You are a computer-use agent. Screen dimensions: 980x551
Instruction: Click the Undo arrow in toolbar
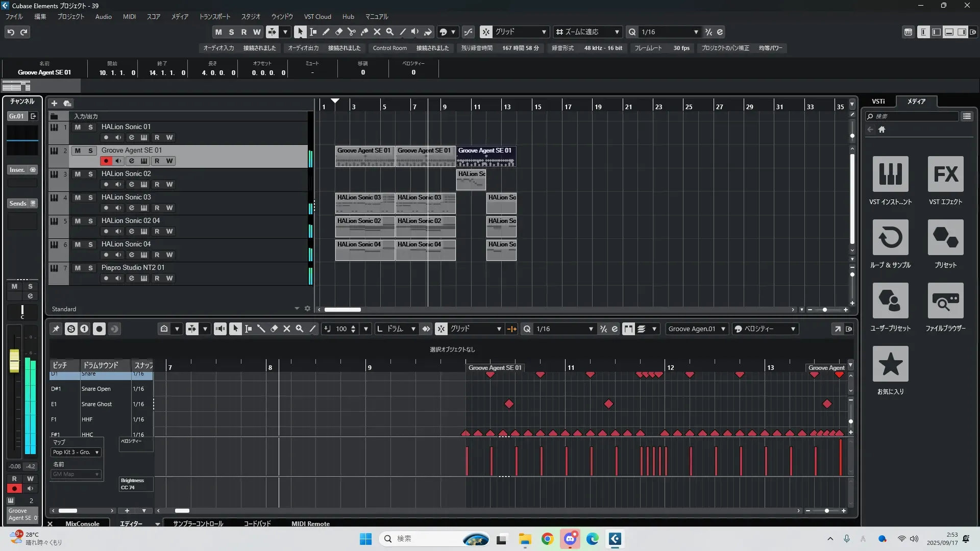[11, 32]
